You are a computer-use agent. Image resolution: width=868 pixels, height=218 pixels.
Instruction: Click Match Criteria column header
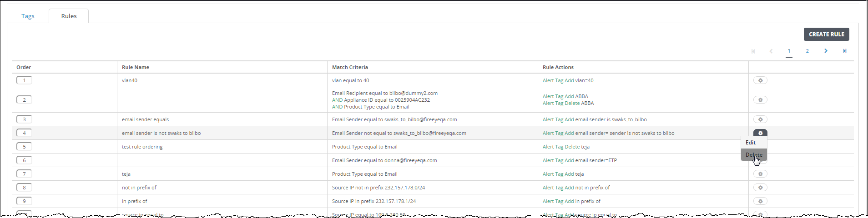point(350,67)
